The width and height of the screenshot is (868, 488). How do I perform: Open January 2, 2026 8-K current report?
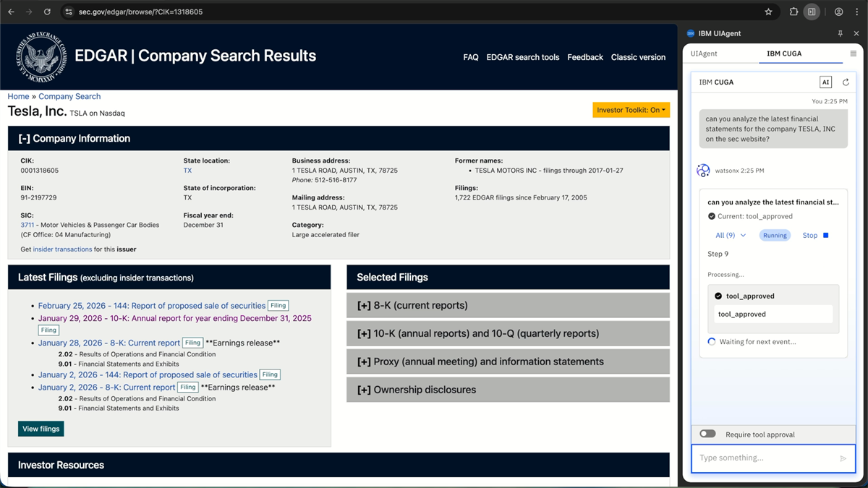tap(107, 388)
